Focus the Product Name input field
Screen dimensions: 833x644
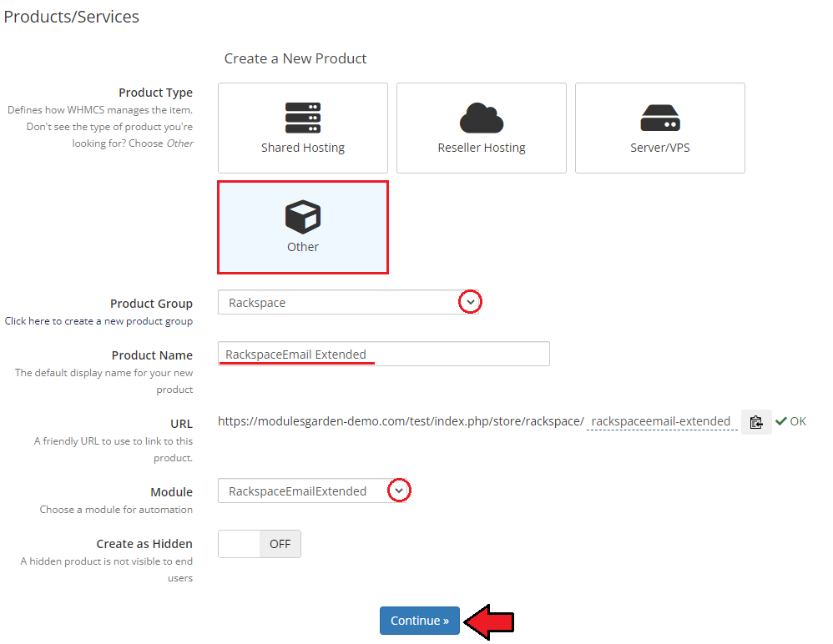tap(384, 354)
